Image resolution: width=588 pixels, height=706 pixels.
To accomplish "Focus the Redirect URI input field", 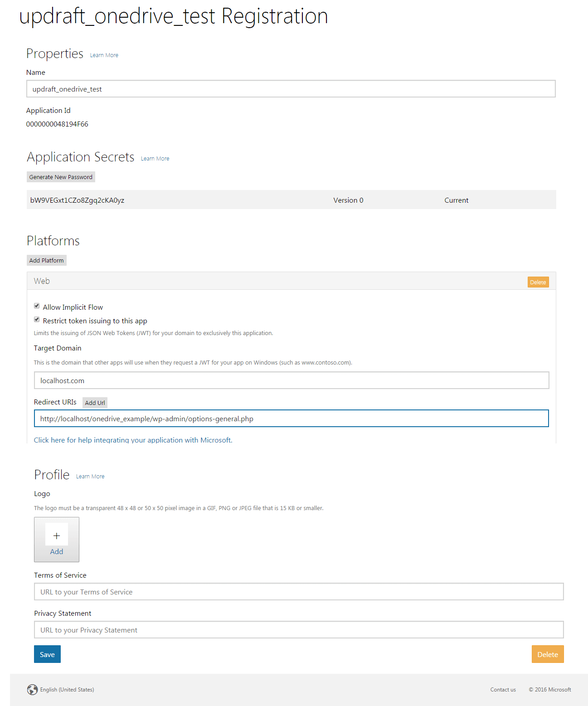I will click(292, 419).
